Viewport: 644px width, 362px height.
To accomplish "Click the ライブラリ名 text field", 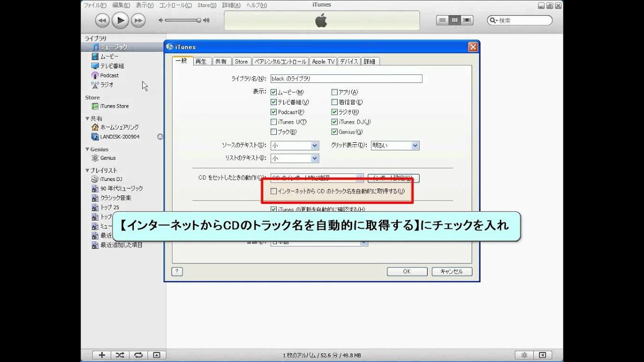I will (346, 78).
